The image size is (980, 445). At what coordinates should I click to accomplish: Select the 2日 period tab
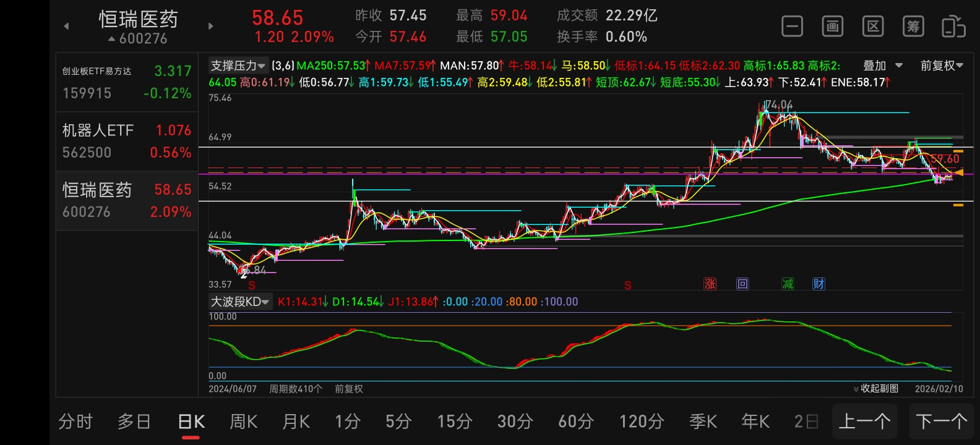click(807, 422)
